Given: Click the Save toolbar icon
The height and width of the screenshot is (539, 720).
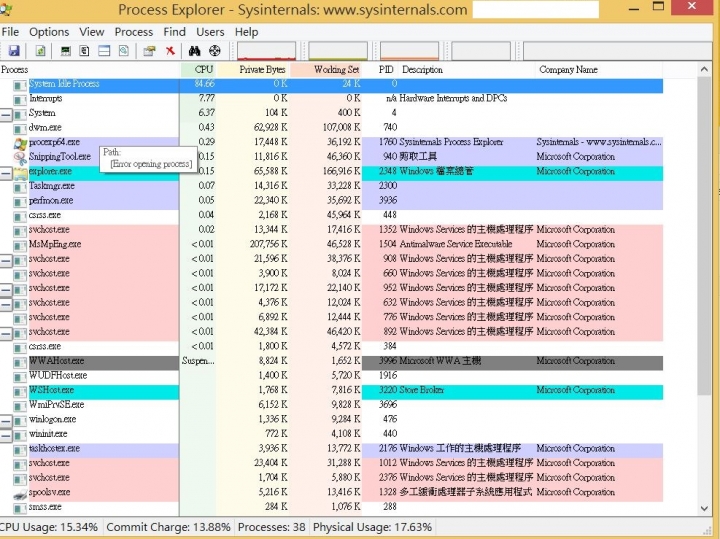Looking at the screenshot, I should [14, 51].
